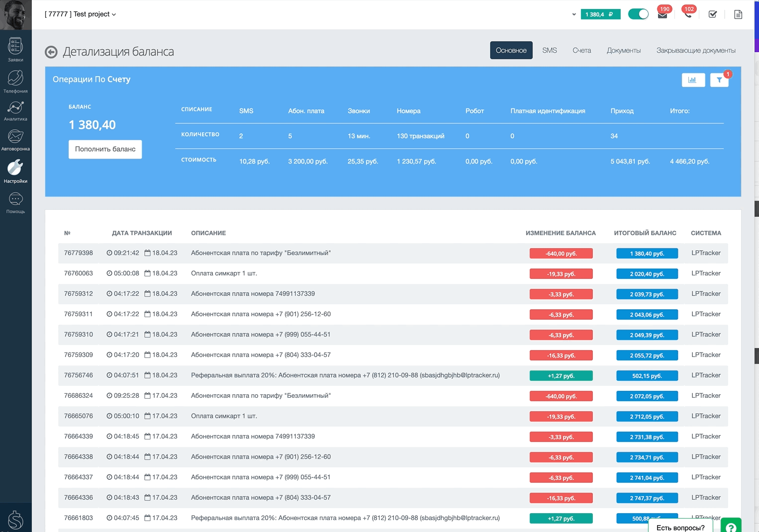Image resolution: width=759 pixels, height=532 pixels.
Task: Click the 130 транзакций count value
Action: click(x=421, y=136)
